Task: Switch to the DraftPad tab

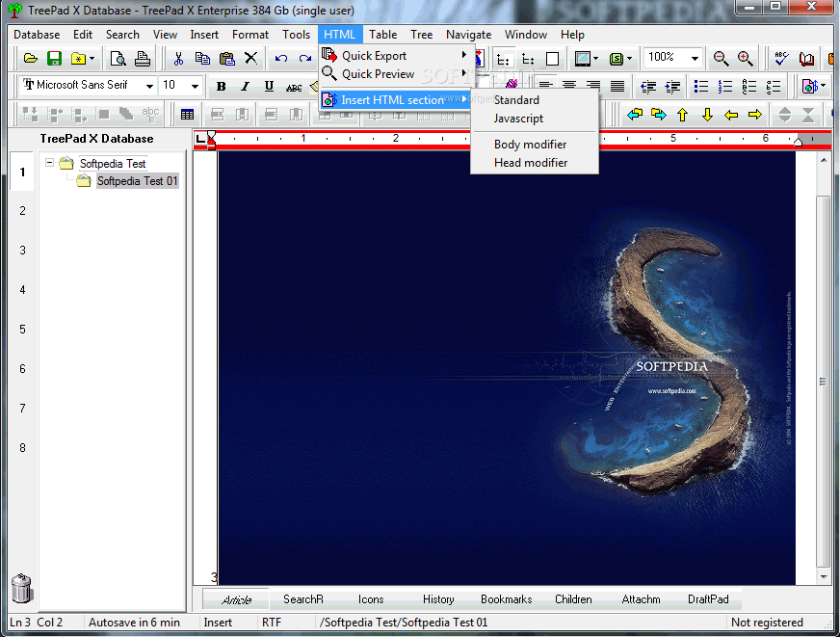Action: 708,599
